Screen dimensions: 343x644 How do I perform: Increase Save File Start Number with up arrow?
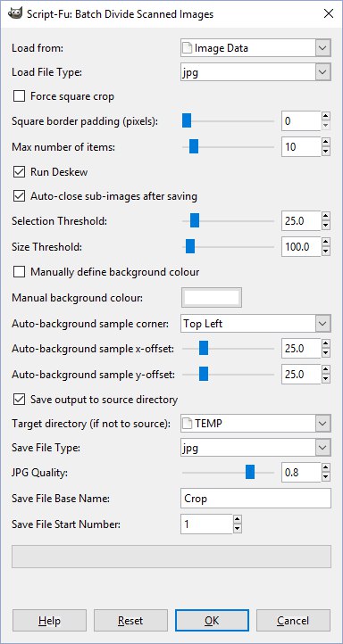(x=238, y=519)
